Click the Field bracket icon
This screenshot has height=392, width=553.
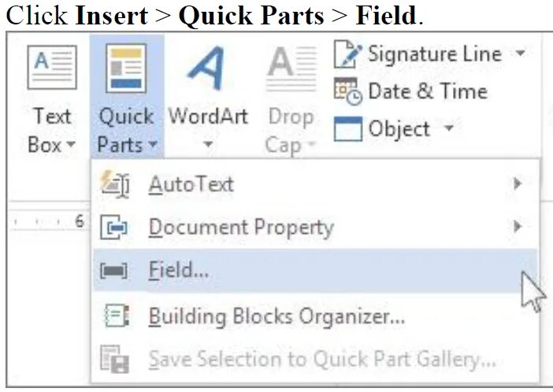point(115,271)
